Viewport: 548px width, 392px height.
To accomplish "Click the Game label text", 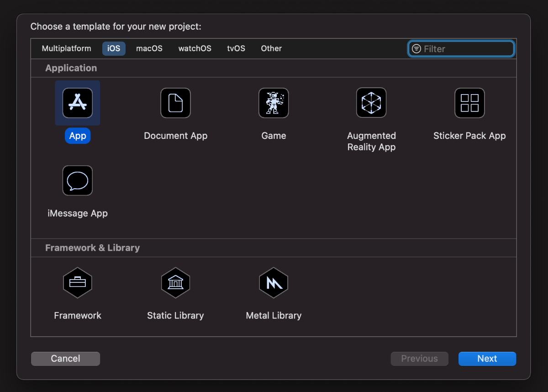I will pos(274,136).
